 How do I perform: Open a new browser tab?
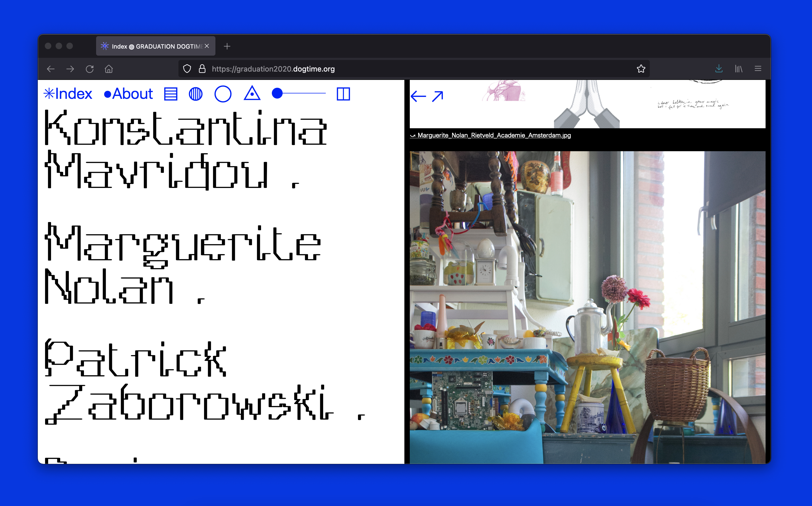227,46
